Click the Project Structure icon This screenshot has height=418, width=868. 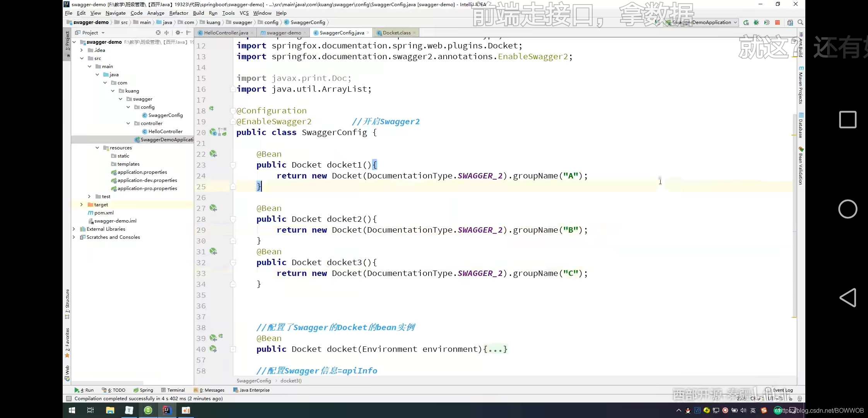(790, 22)
